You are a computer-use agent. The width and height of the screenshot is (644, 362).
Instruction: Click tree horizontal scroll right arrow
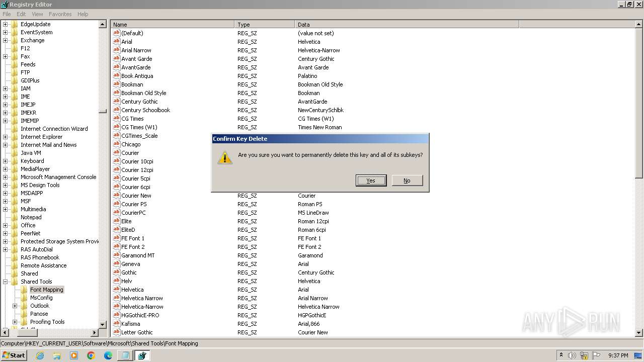tap(94, 332)
